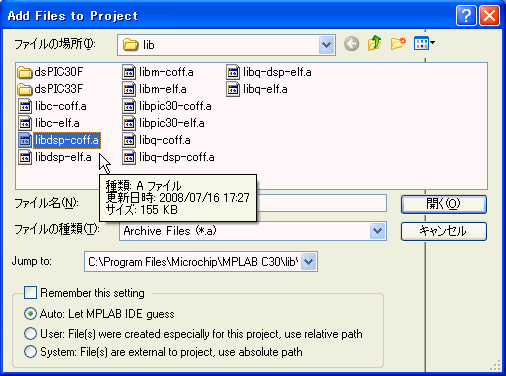Open the view menu icon
506x376 pixels.
point(424,43)
